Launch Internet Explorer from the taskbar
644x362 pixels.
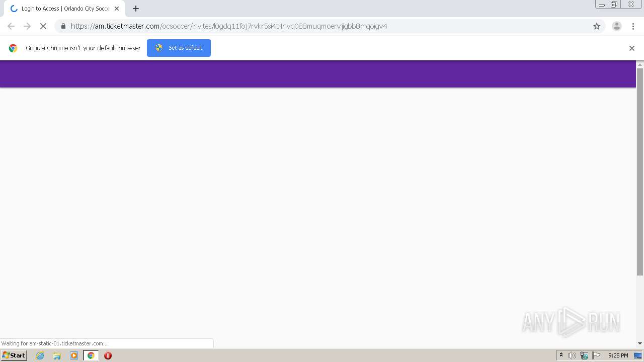point(40,355)
